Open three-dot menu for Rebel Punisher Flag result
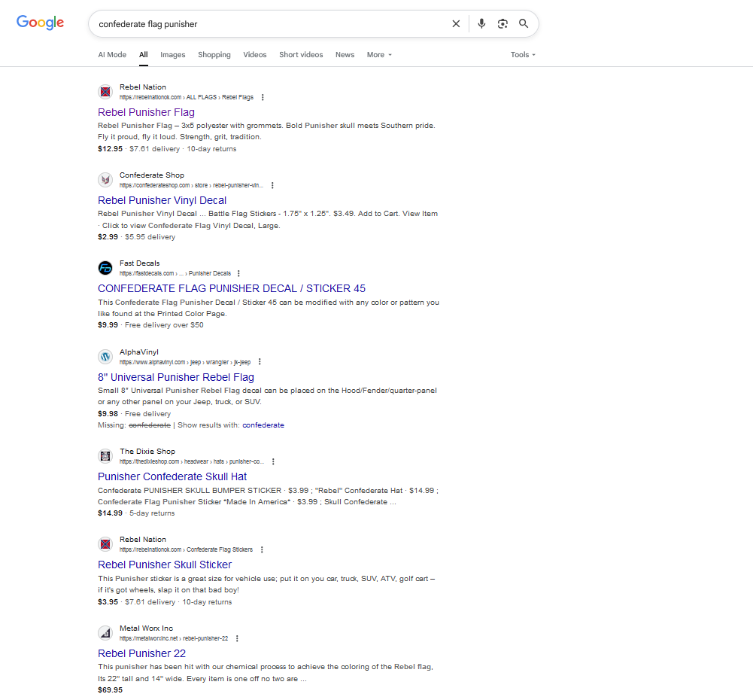The height and width of the screenshot is (700, 753). 263,97
